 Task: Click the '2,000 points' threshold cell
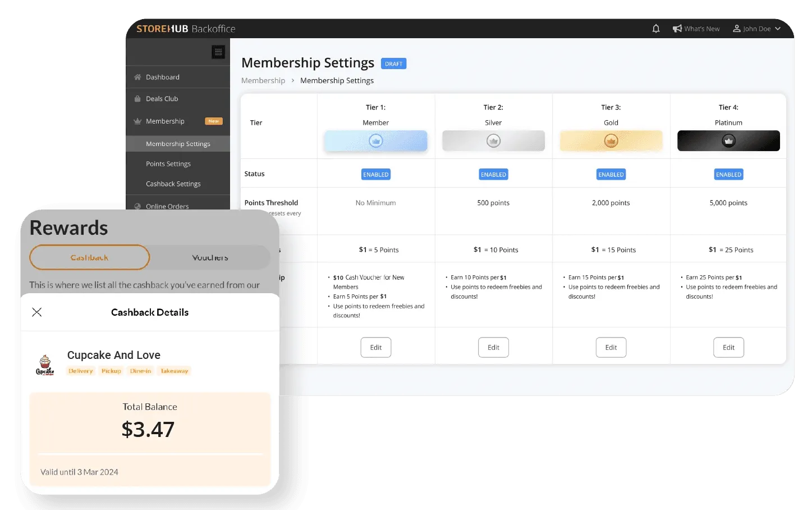pyautogui.click(x=611, y=203)
